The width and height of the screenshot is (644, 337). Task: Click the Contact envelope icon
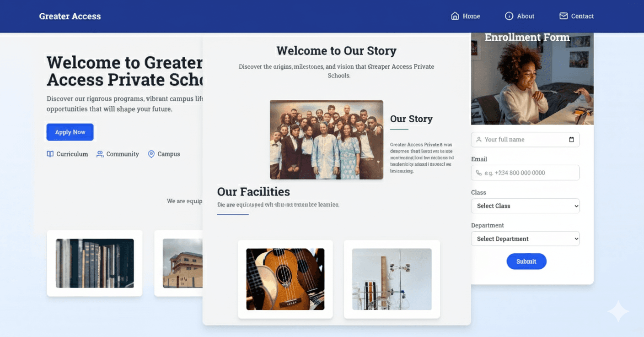(563, 16)
